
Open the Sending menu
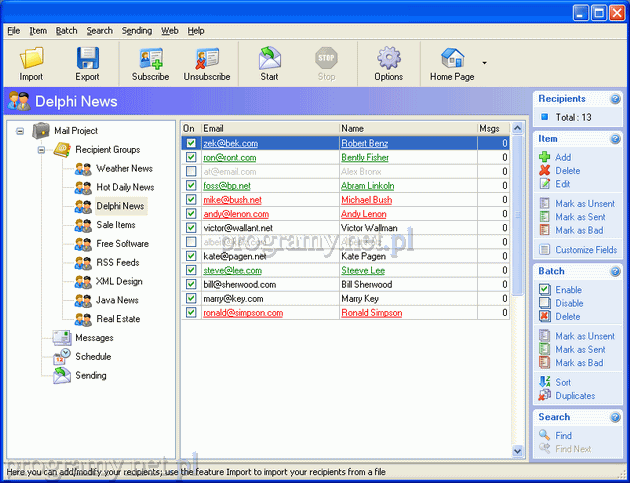[137, 31]
